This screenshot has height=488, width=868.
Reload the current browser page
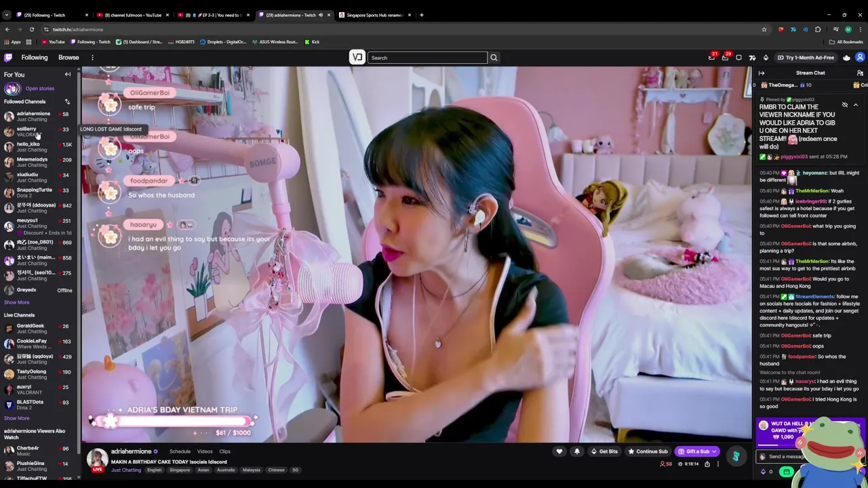[32, 29]
